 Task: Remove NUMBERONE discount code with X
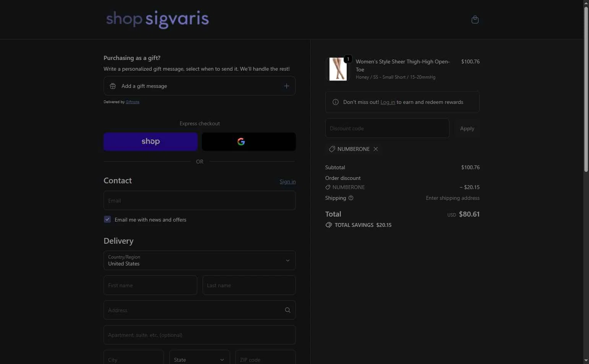[x=376, y=149]
